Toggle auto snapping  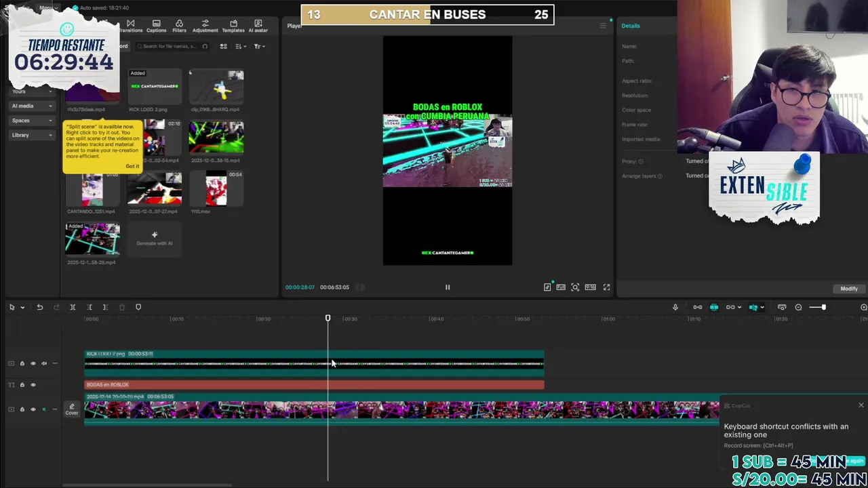(x=714, y=308)
